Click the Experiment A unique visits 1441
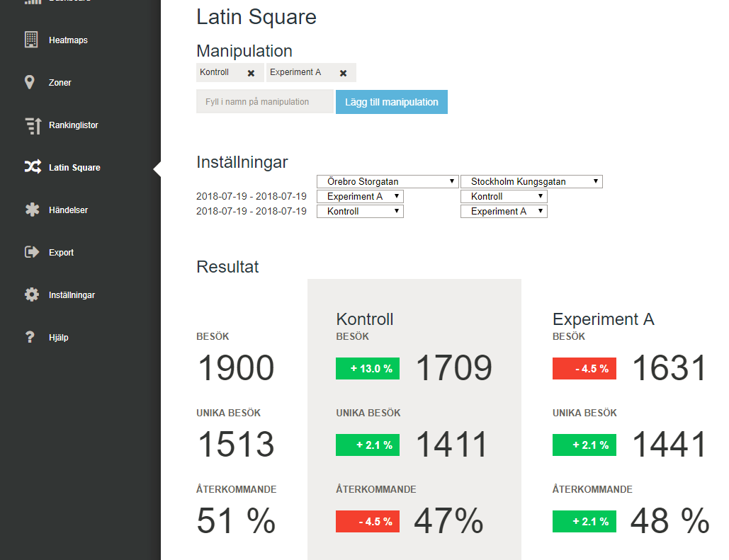This screenshot has height=560, width=729. [x=669, y=445]
